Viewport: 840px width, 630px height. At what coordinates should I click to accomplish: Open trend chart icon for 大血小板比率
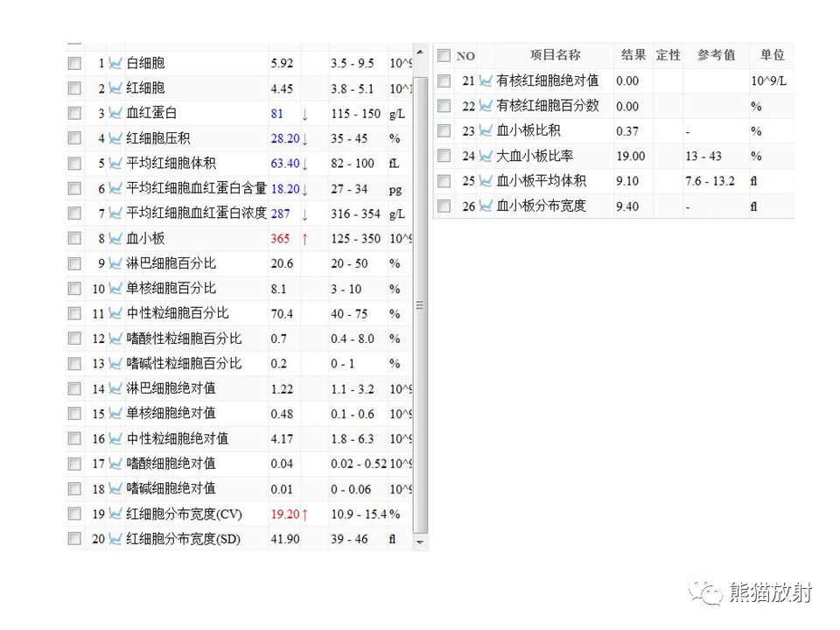click(486, 156)
